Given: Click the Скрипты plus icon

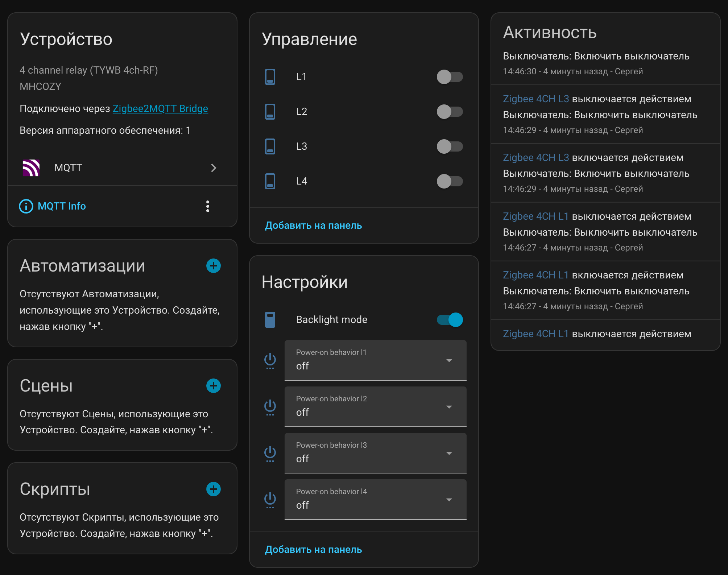Looking at the screenshot, I should [x=214, y=489].
